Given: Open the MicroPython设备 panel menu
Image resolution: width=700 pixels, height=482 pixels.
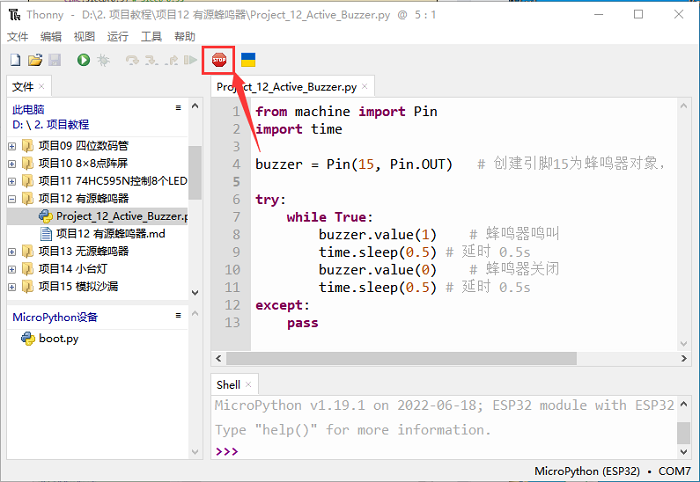Looking at the screenshot, I should (x=178, y=316).
